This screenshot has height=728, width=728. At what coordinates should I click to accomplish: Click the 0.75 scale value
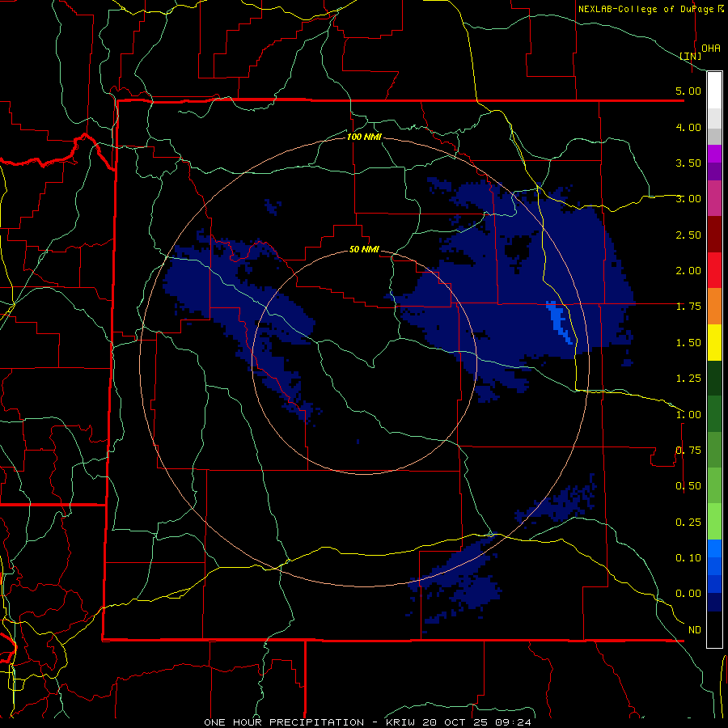(x=688, y=451)
